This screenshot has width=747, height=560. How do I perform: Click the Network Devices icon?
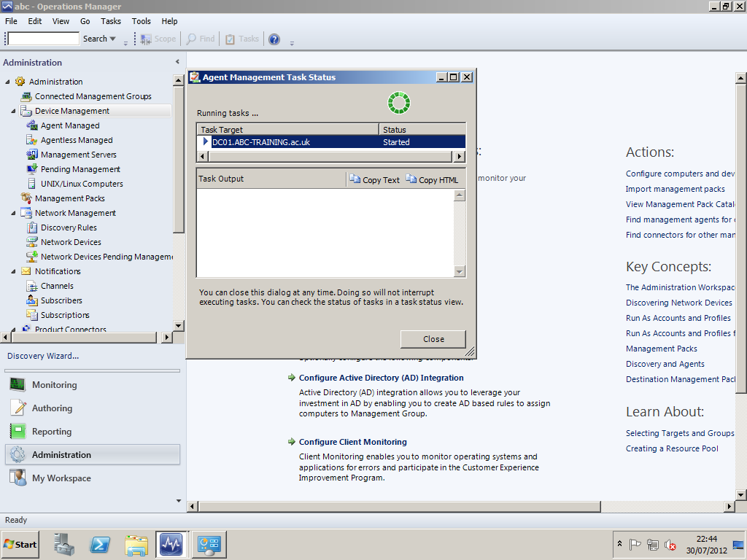tap(32, 242)
